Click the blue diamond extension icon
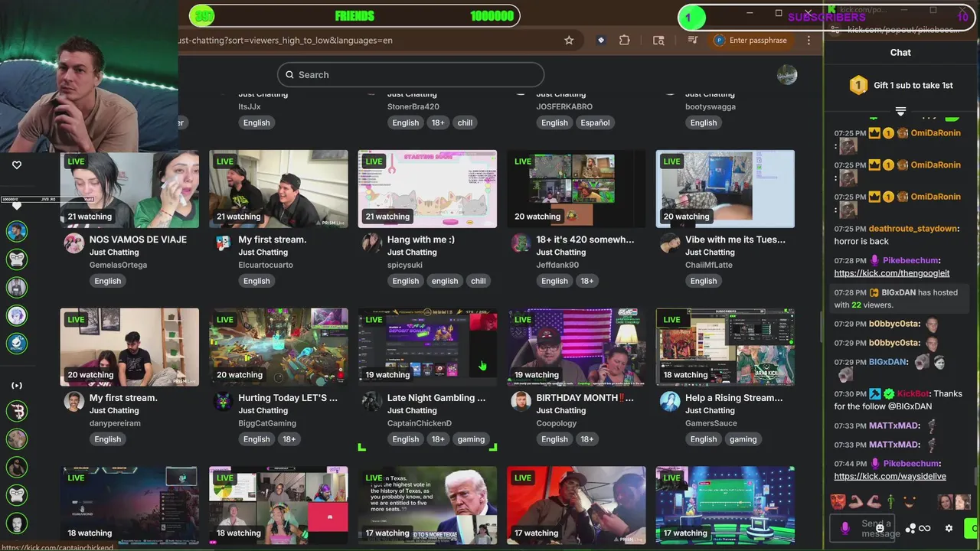 click(601, 41)
